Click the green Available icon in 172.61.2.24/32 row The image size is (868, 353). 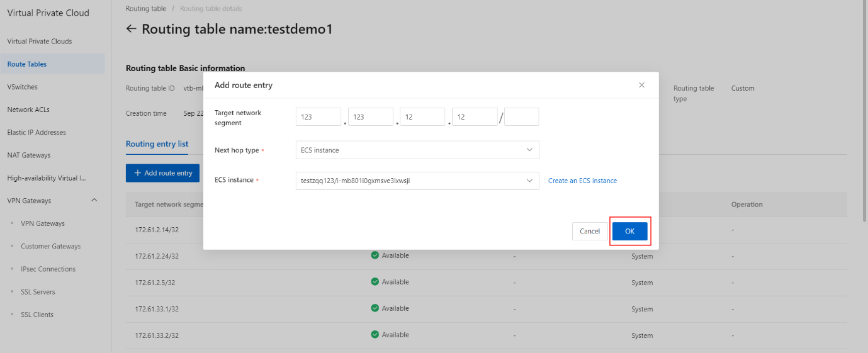coord(375,255)
